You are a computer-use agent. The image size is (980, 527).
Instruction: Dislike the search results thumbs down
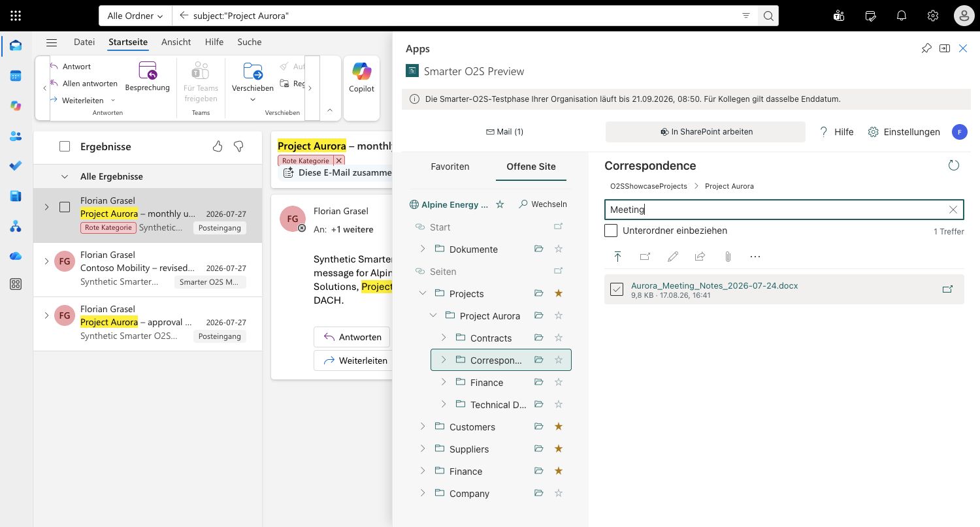click(x=238, y=146)
